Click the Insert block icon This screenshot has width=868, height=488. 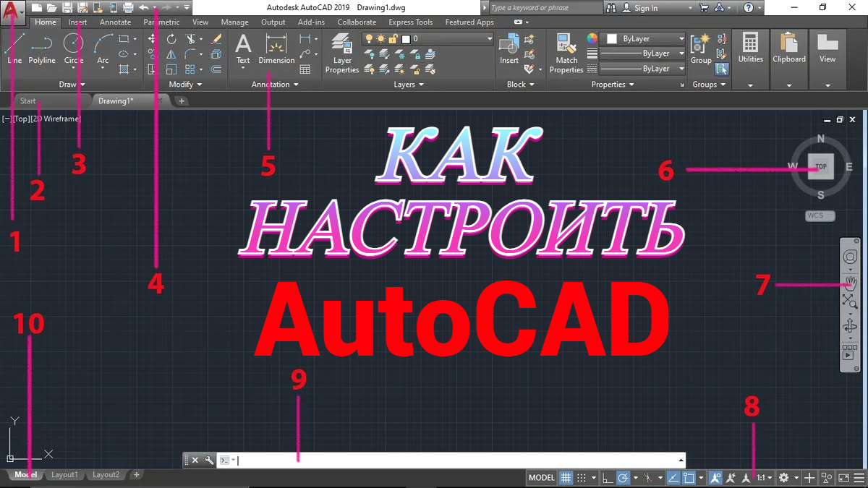pyautogui.click(x=509, y=48)
